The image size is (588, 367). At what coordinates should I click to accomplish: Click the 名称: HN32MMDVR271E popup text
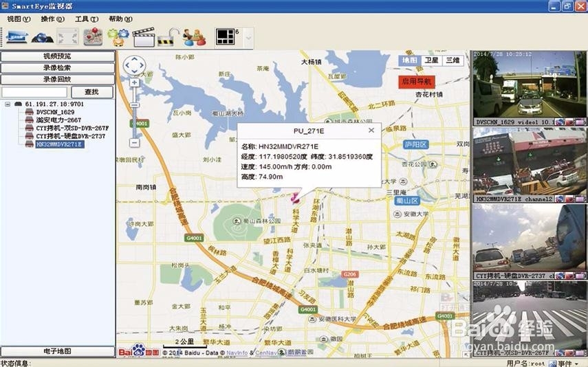(x=279, y=146)
